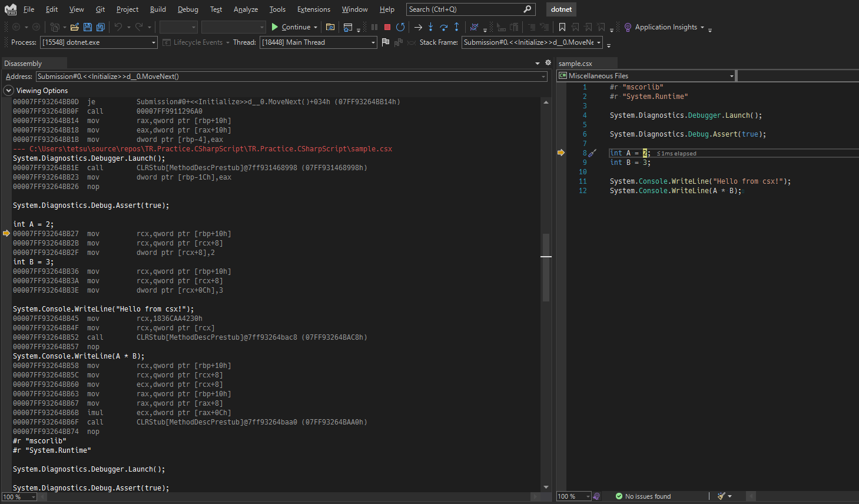
Task: Open Application Insights
Action: pyautogui.click(x=664, y=26)
